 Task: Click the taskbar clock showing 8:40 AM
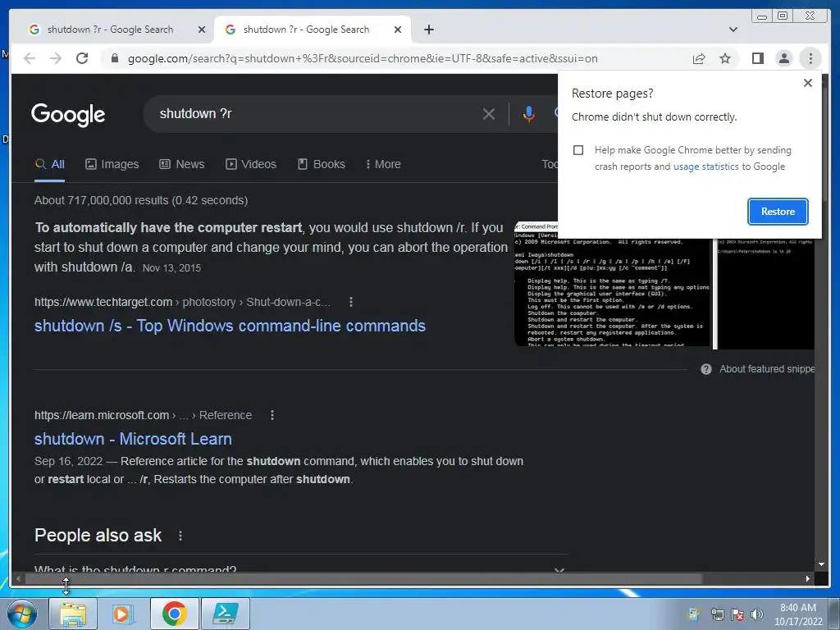(x=797, y=614)
